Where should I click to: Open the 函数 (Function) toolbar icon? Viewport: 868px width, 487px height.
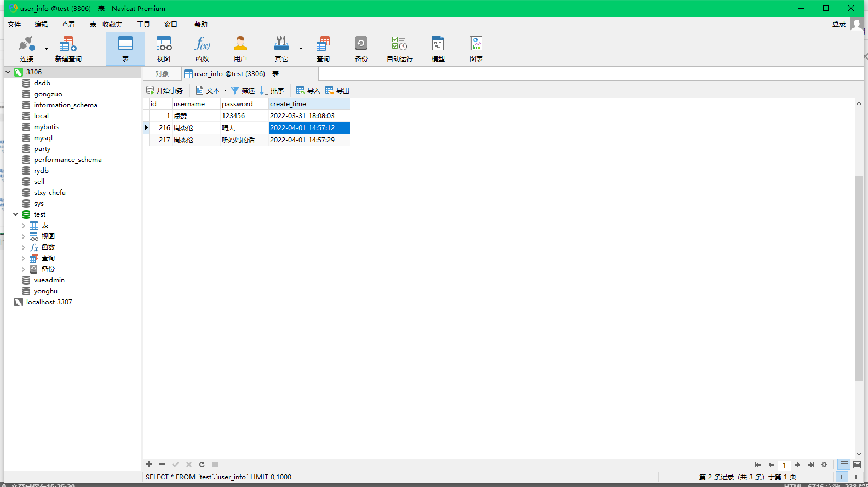202,49
